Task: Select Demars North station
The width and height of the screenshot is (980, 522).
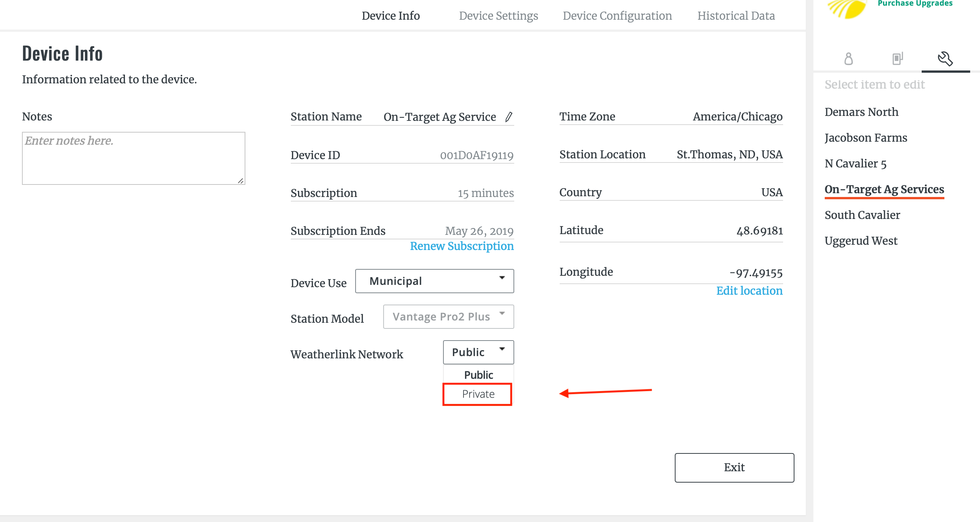Action: click(x=861, y=112)
